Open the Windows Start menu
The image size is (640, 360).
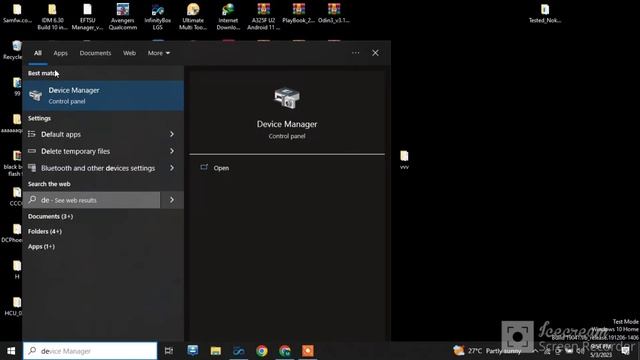11,351
